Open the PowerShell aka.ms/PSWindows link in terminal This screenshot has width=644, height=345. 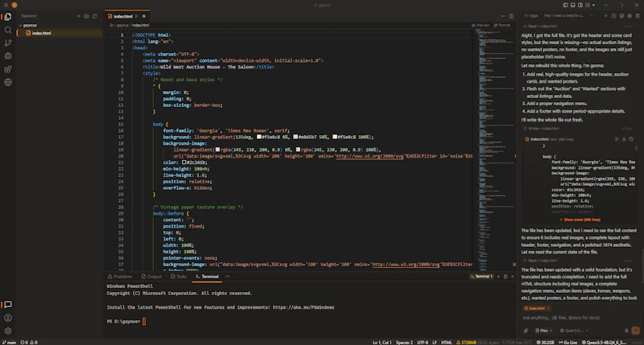(303, 307)
